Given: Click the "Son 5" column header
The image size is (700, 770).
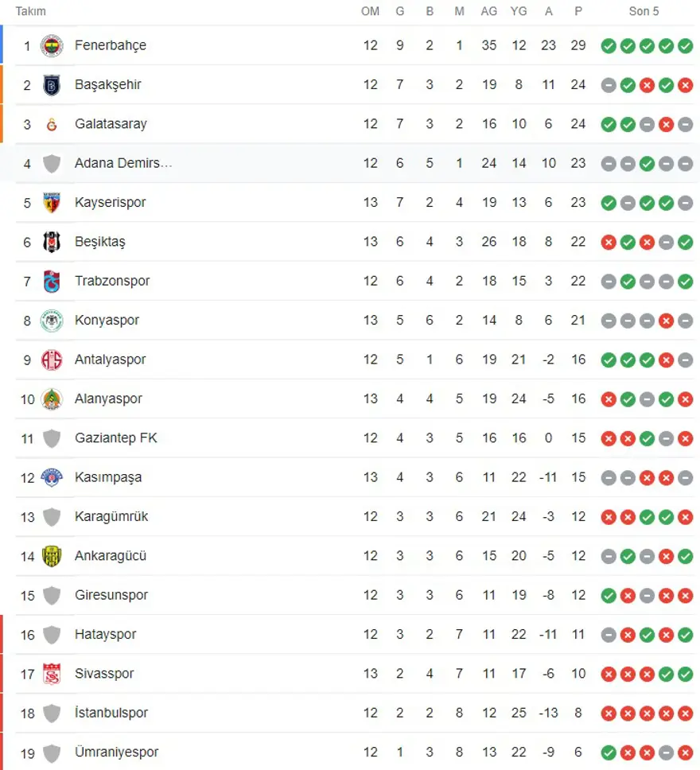Looking at the screenshot, I should click(644, 11).
